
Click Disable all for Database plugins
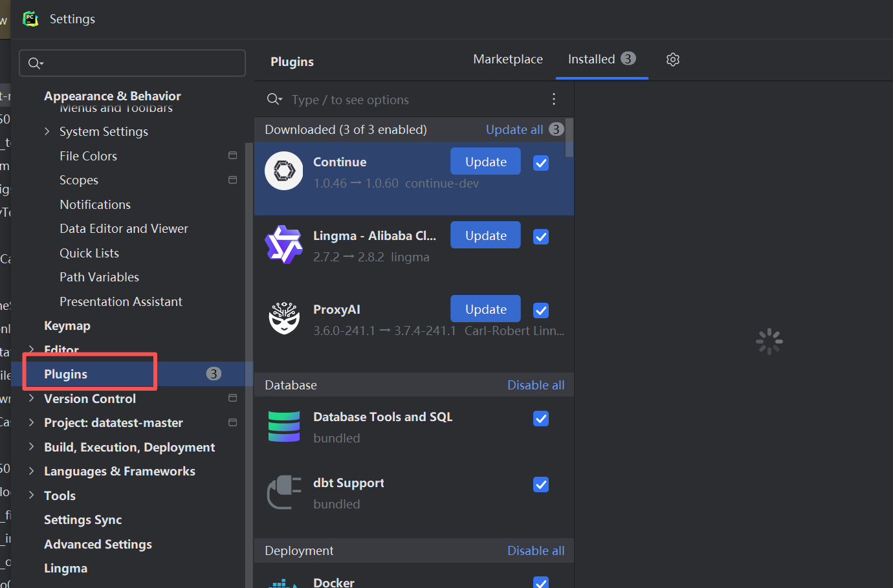(x=536, y=385)
